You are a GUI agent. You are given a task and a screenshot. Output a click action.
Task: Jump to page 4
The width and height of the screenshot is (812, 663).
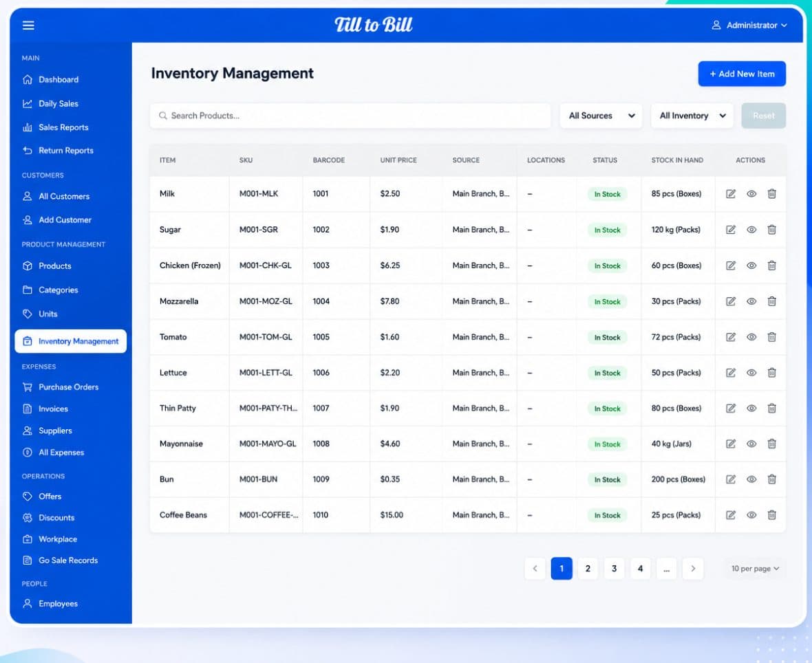(641, 569)
